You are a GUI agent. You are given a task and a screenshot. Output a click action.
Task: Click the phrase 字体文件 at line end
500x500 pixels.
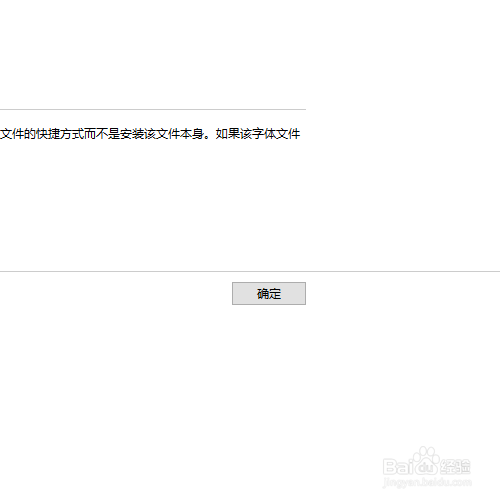(276, 134)
